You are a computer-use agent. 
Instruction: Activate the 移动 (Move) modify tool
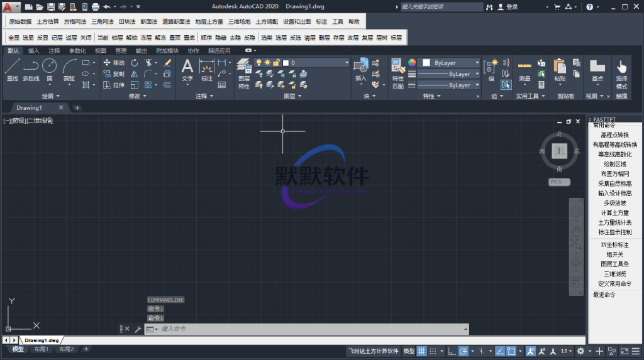113,63
